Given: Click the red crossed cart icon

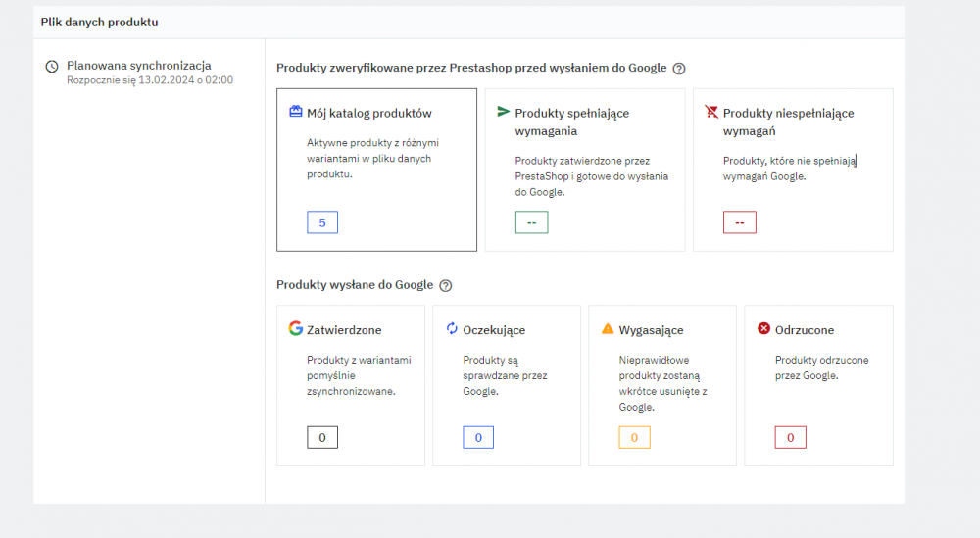Looking at the screenshot, I should click(711, 112).
